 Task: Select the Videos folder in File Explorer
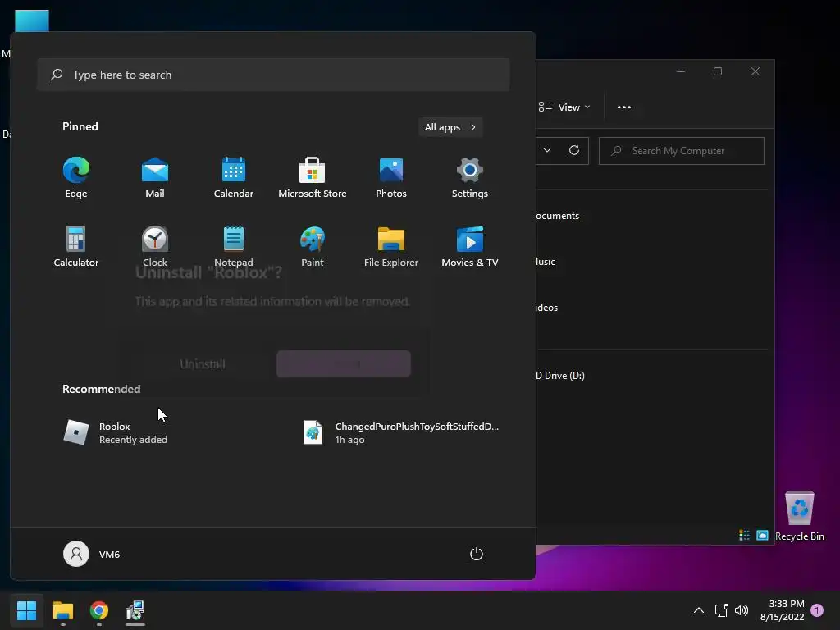click(547, 308)
